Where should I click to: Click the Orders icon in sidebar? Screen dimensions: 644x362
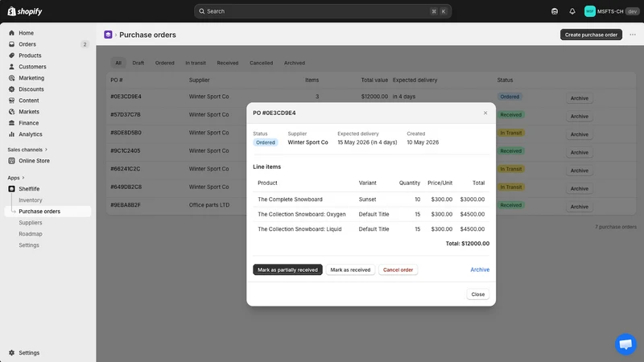(x=11, y=44)
